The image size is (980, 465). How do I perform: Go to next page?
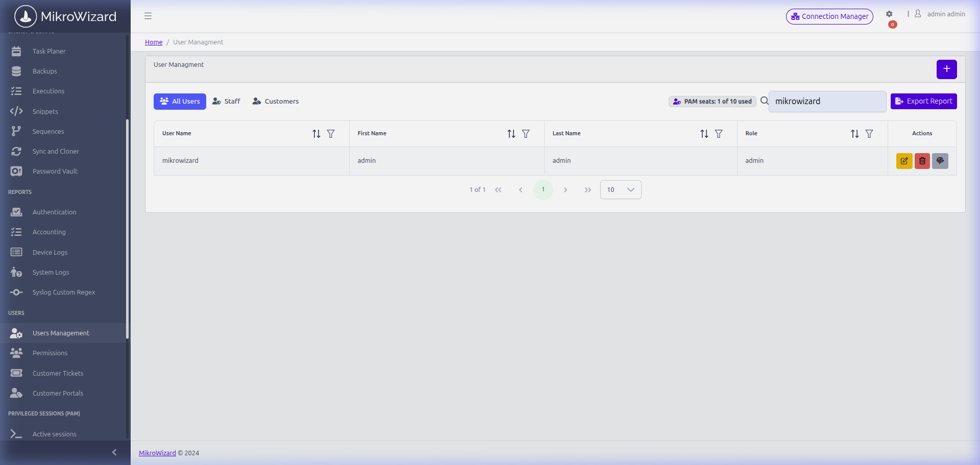click(x=566, y=190)
